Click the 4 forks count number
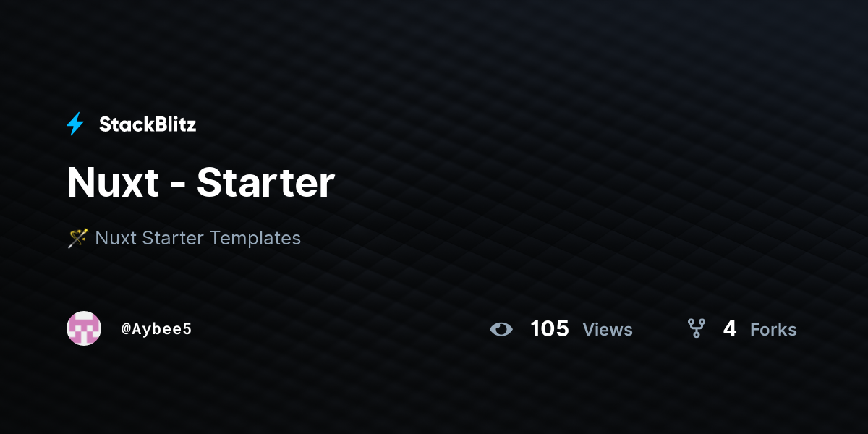This screenshot has height=434, width=868. [x=730, y=329]
